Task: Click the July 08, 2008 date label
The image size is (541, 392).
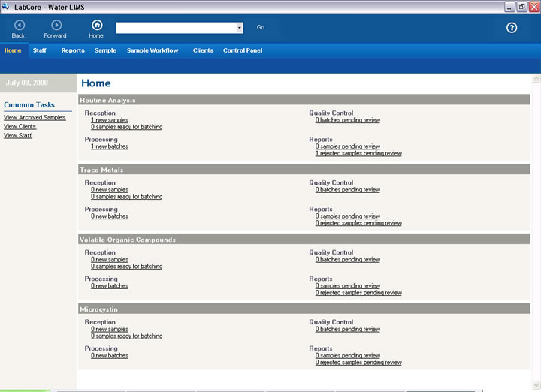Action: pyautogui.click(x=27, y=83)
